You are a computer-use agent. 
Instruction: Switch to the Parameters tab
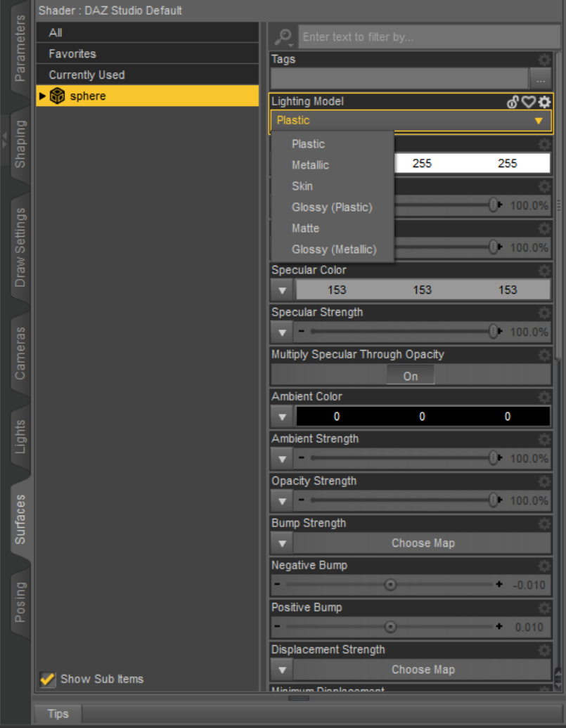tap(20, 48)
